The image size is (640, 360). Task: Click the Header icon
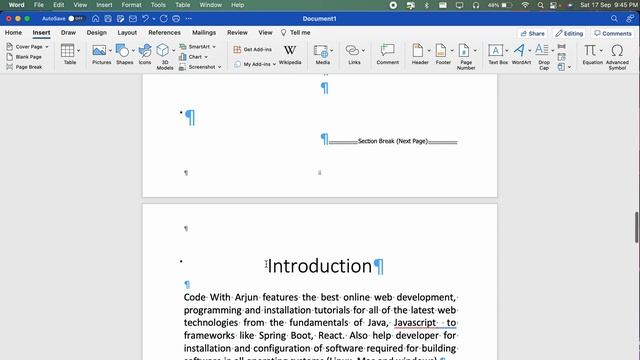(x=417, y=51)
